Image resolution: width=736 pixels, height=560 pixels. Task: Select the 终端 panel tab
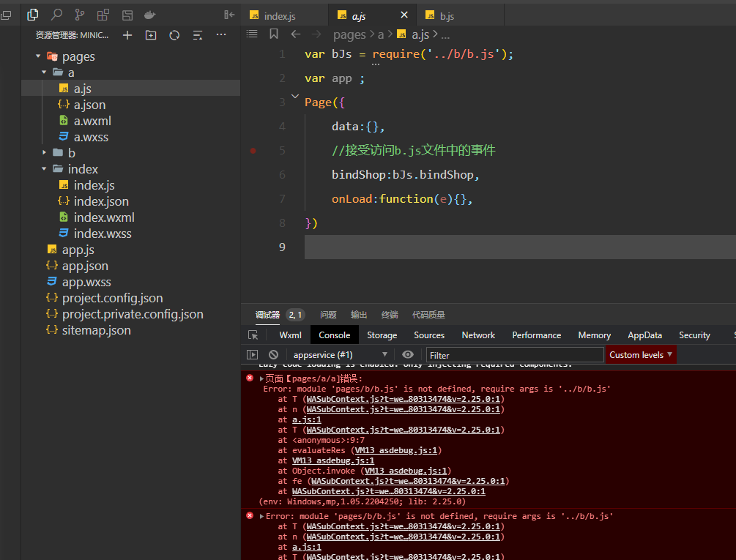390,315
